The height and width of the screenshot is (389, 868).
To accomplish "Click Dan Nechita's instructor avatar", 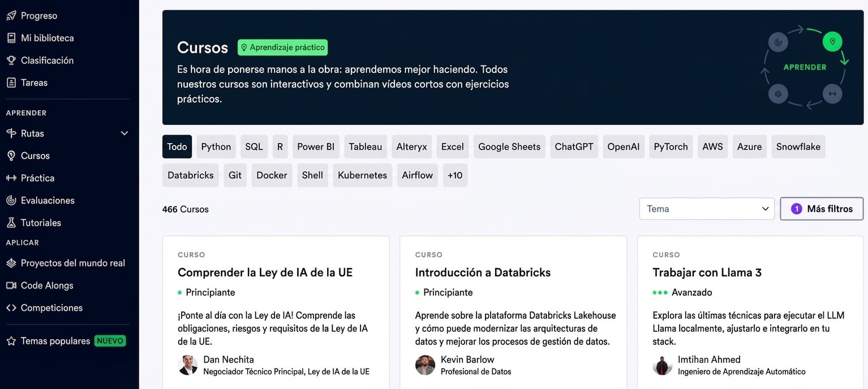I will pos(188,365).
